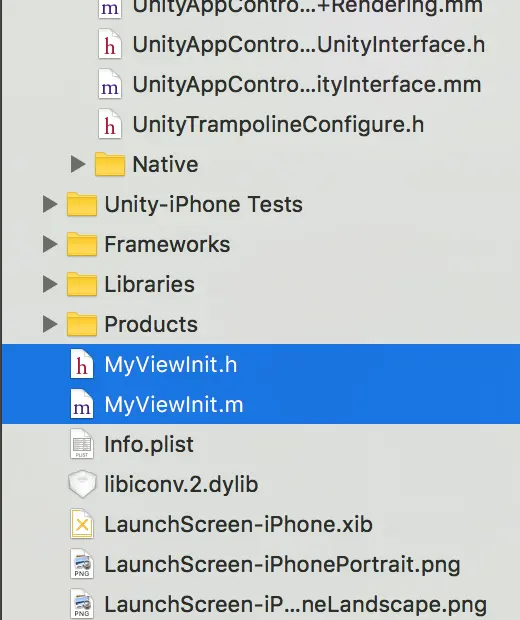Image resolution: width=520 pixels, height=620 pixels.
Task: Click the Info.plist file icon
Action: click(82, 444)
